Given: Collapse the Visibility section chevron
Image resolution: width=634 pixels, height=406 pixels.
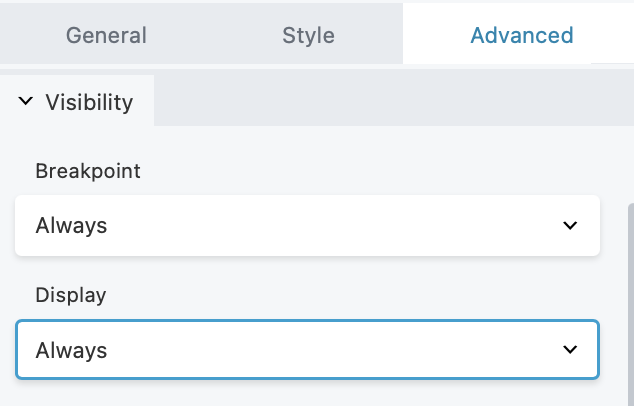Looking at the screenshot, I should click(26, 101).
